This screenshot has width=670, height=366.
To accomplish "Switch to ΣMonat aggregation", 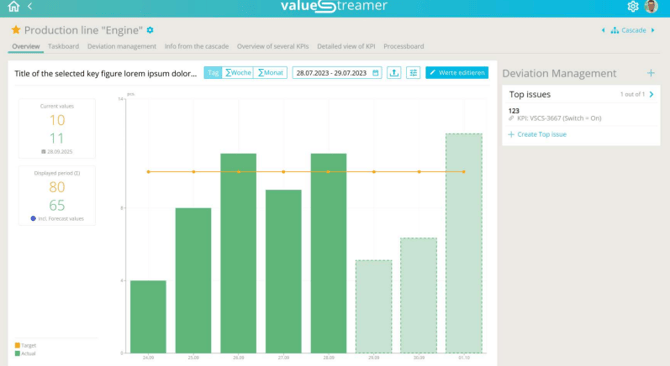I will [x=270, y=73].
